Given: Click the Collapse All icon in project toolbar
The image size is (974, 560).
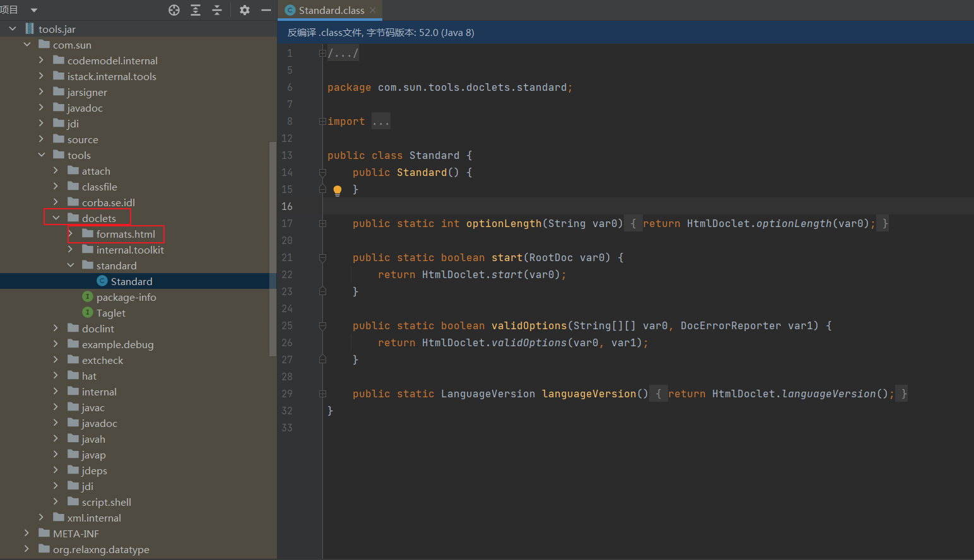Looking at the screenshot, I should pyautogui.click(x=217, y=10).
